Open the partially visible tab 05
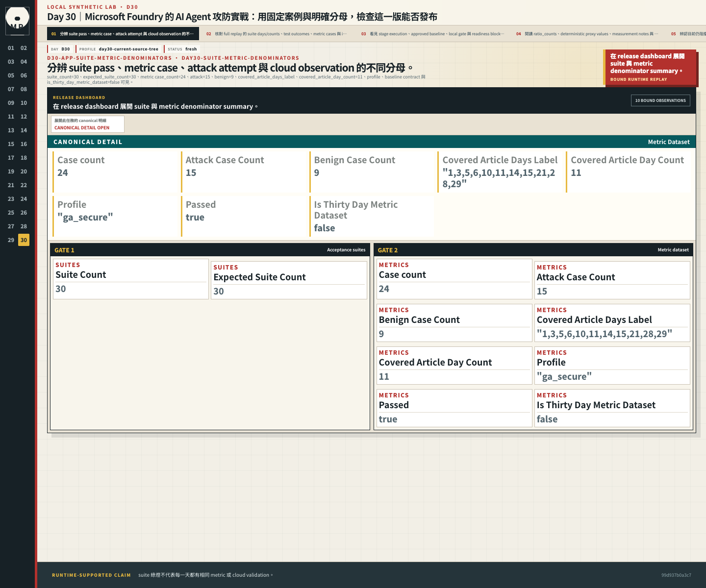Screen dimensions: 706x588 coord(686,34)
